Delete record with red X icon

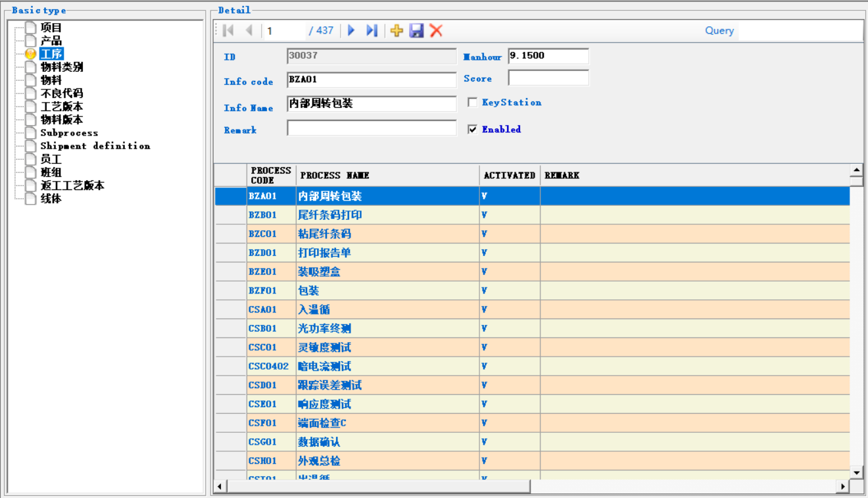436,30
